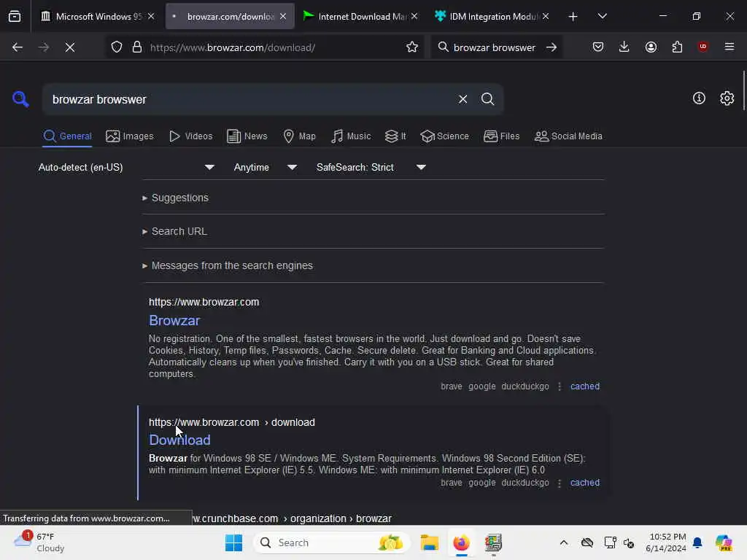Open the Auto-detect (en-US) language dropdown
747x560 pixels.
pyautogui.click(x=126, y=167)
